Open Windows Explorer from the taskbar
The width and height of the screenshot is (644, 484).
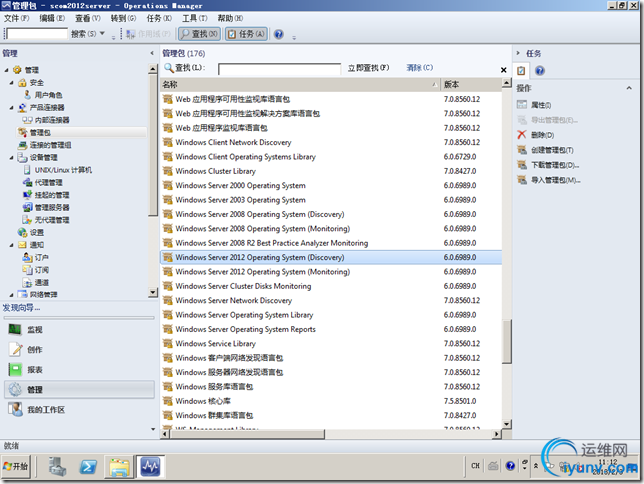pos(119,467)
